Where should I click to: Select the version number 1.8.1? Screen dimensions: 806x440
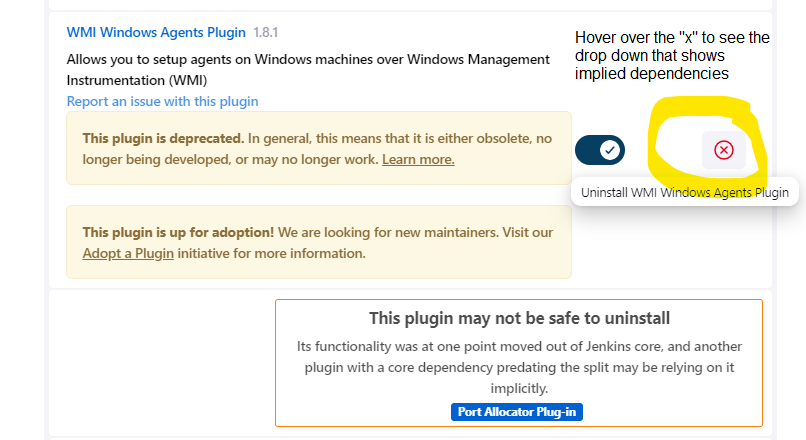click(265, 32)
